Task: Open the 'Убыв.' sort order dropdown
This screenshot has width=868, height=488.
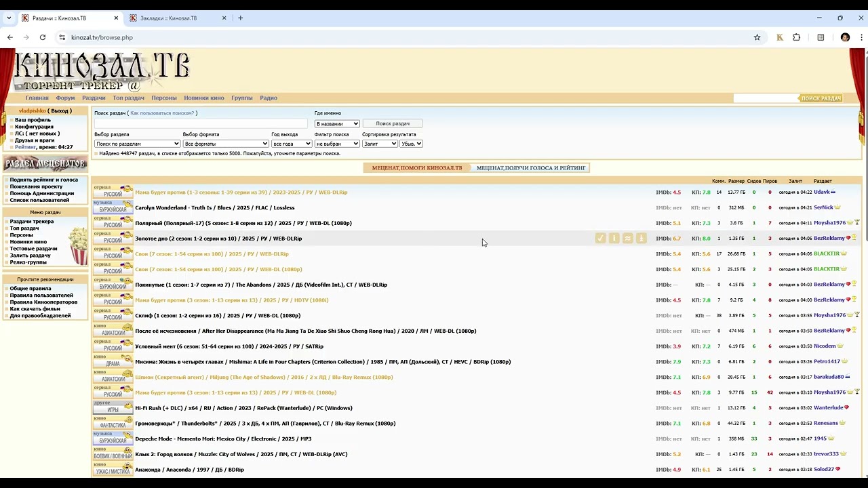Action: coord(411,144)
